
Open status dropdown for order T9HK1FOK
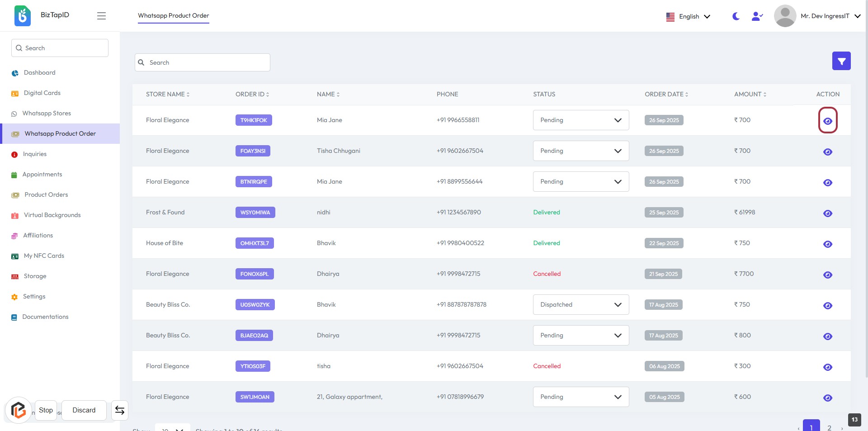coord(580,120)
